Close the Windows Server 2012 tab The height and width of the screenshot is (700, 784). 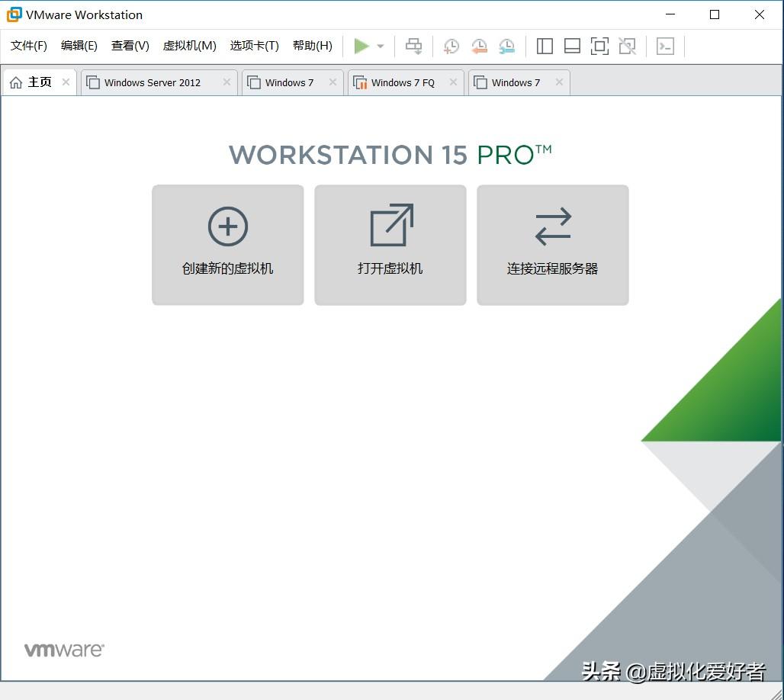point(226,82)
